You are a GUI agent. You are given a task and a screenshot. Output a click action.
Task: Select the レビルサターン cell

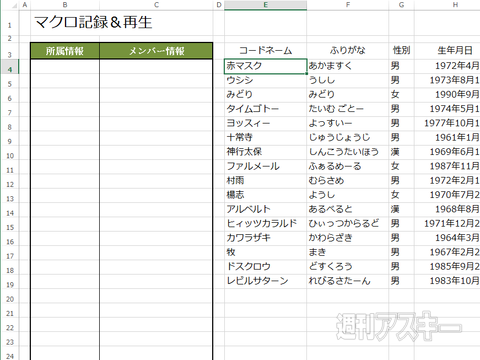(x=265, y=281)
